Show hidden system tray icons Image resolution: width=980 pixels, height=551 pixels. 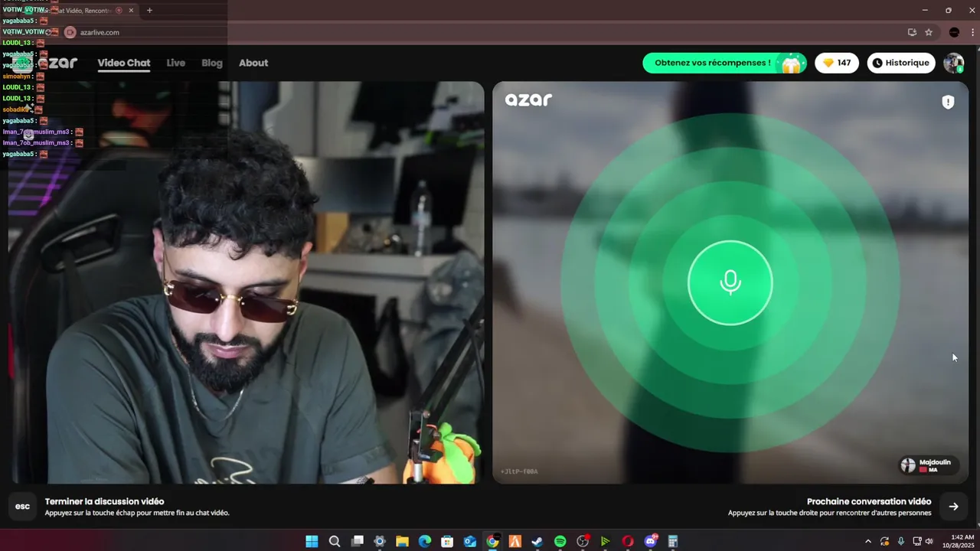click(x=868, y=541)
